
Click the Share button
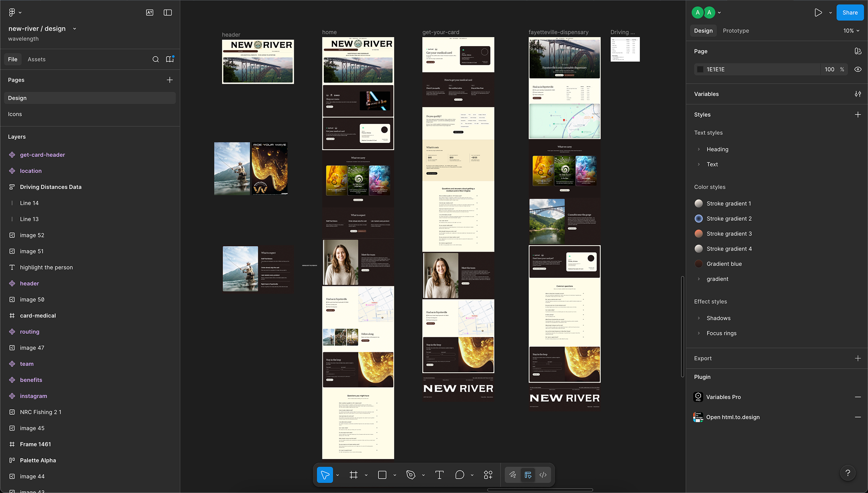click(849, 12)
